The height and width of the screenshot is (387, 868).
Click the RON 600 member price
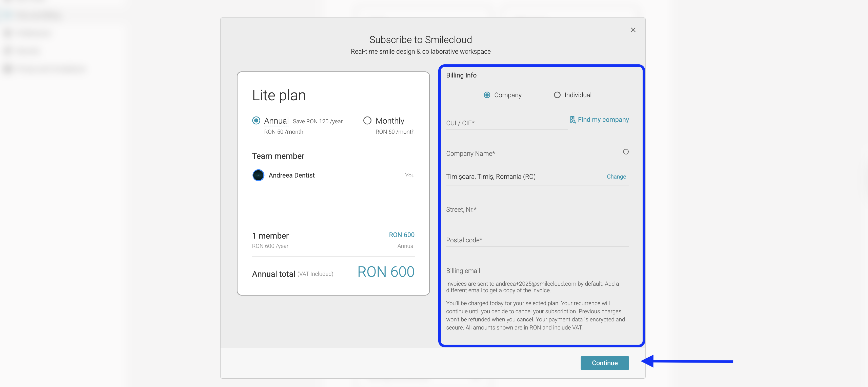[x=402, y=235]
